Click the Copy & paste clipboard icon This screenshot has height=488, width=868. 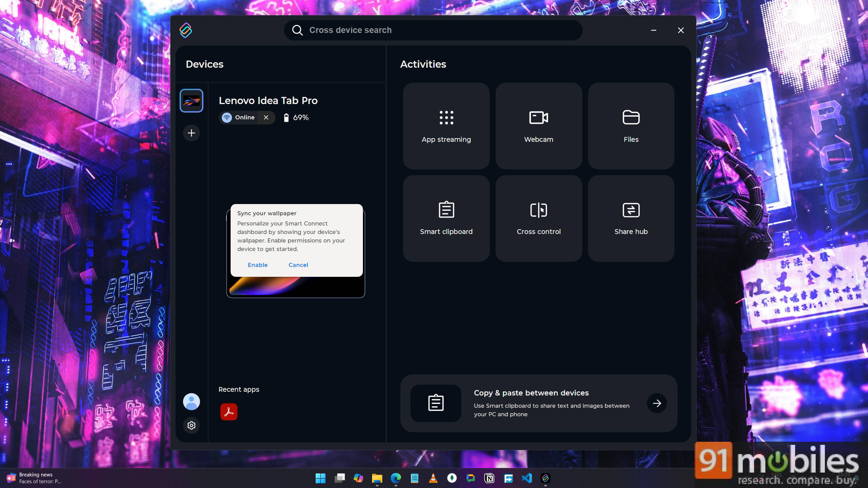pos(436,403)
